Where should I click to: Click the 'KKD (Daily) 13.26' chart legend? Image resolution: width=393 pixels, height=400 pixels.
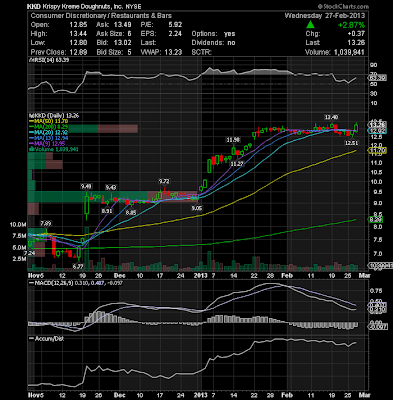tap(54, 116)
